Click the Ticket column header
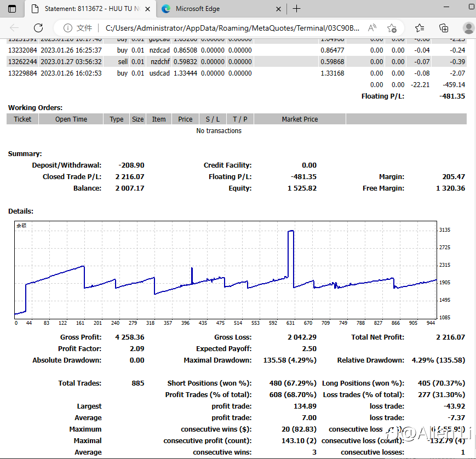 click(22, 119)
